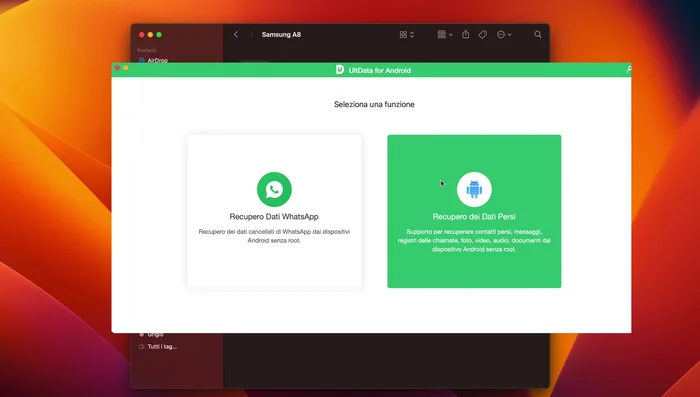Screen dimensions: 700x397
Task: Click the Samsung A8 Finder window title
Action: (281, 34)
